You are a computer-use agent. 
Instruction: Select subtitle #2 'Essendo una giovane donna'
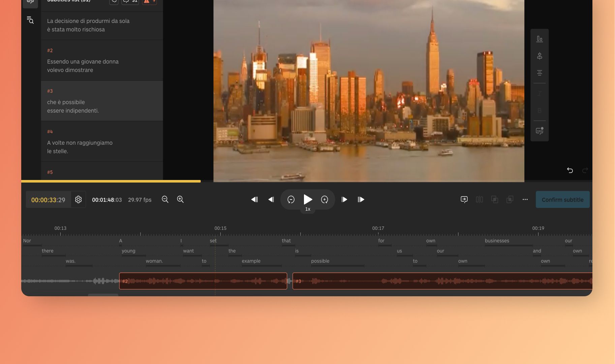click(102, 60)
